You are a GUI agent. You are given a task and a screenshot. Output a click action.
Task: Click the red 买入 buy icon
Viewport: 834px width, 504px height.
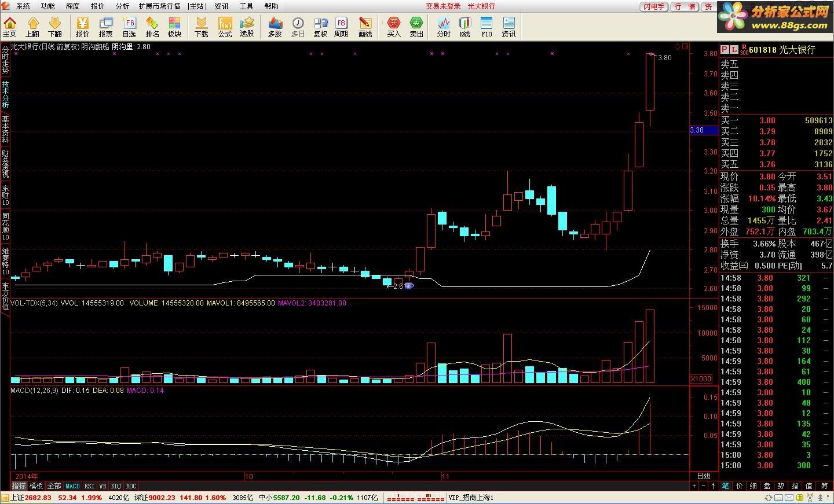click(394, 27)
